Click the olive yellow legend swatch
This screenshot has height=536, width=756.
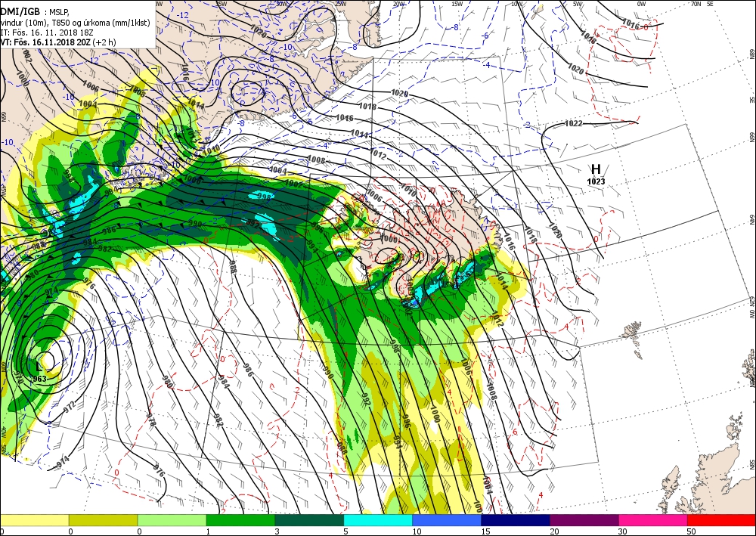tap(103, 520)
